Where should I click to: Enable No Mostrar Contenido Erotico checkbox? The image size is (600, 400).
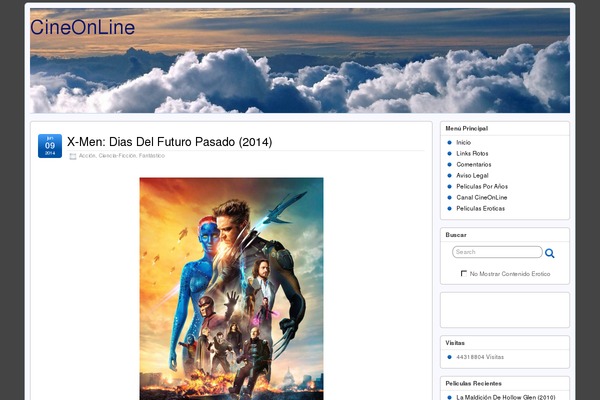tap(464, 273)
